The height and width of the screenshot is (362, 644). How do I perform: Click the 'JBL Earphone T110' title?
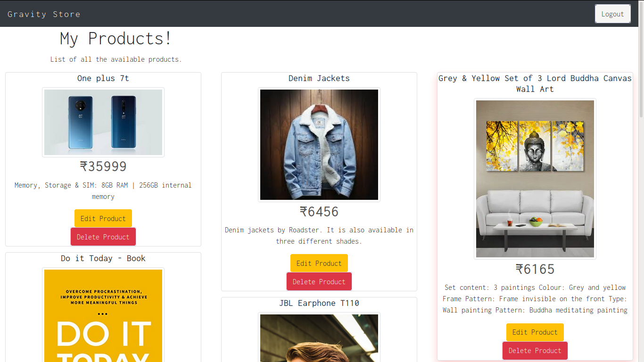pos(319,303)
